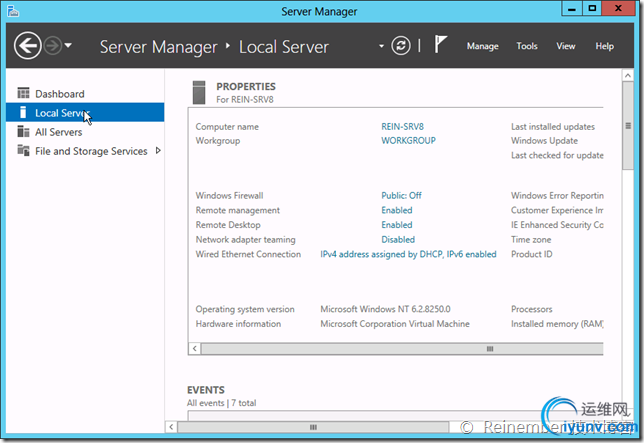644x443 pixels.
Task: Open dropdown arrow next to refresh button
Action: [381, 46]
